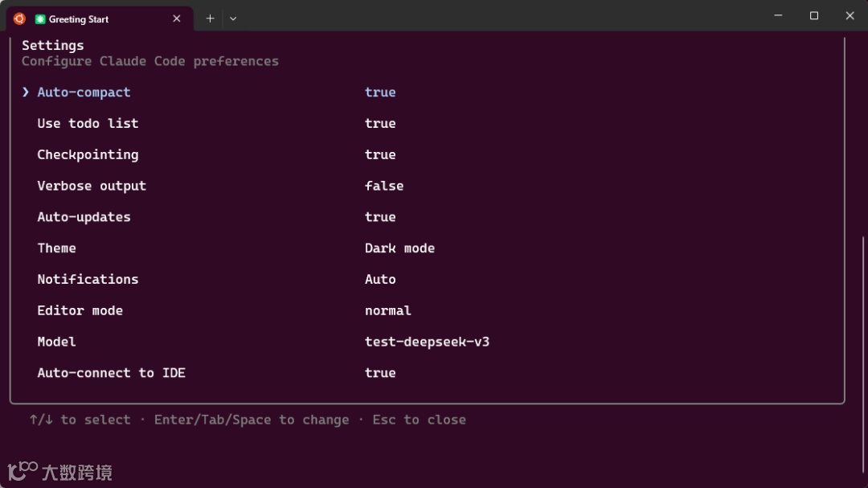The height and width of the screenshot is (488, 868).
Task: Select the Theme setting row
Action: [56, 248]
